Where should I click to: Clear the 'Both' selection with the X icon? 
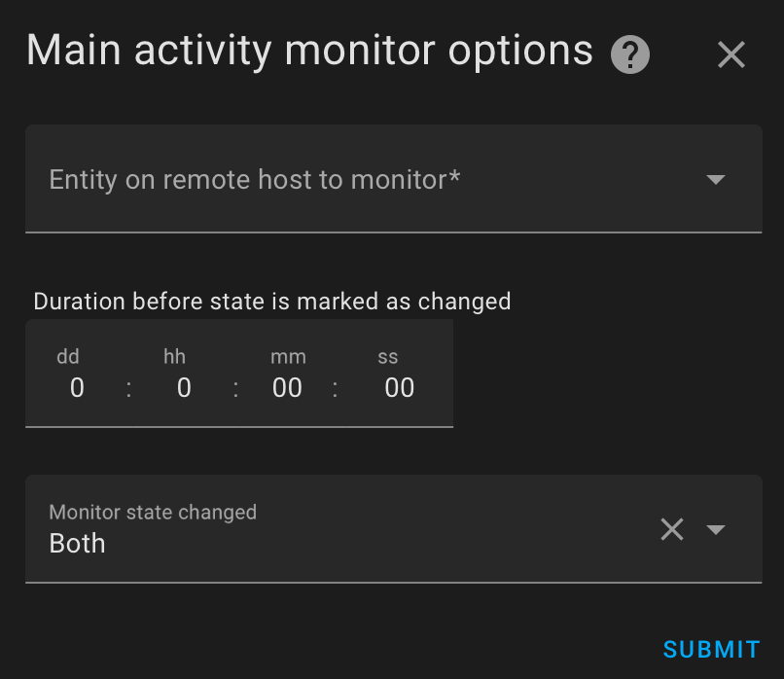(671, 529)
